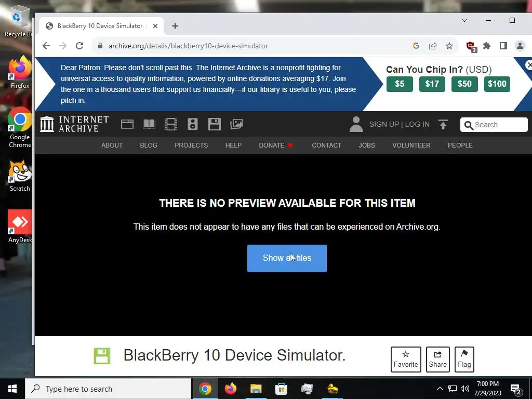The width and height of the screenshot is (532, 399).
Task: Open the Scratch desktop shortcut
Action: (x=20, y=176)
